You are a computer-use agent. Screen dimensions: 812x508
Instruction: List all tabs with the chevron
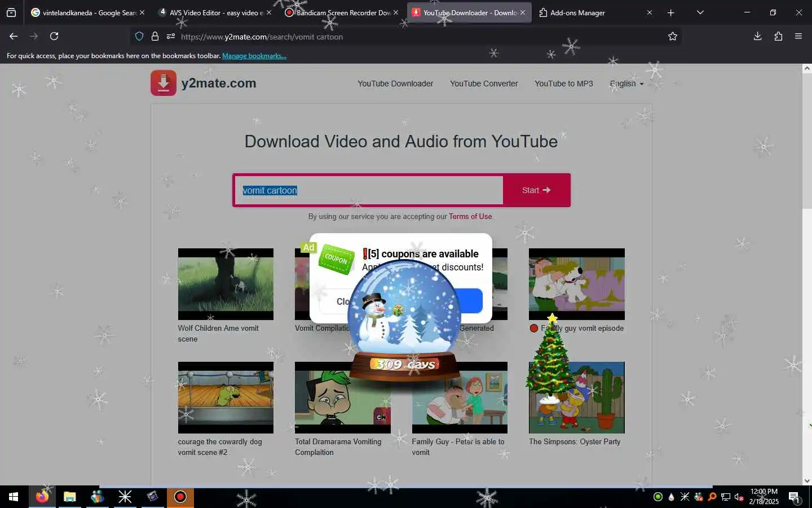click(x=700, y=12)
